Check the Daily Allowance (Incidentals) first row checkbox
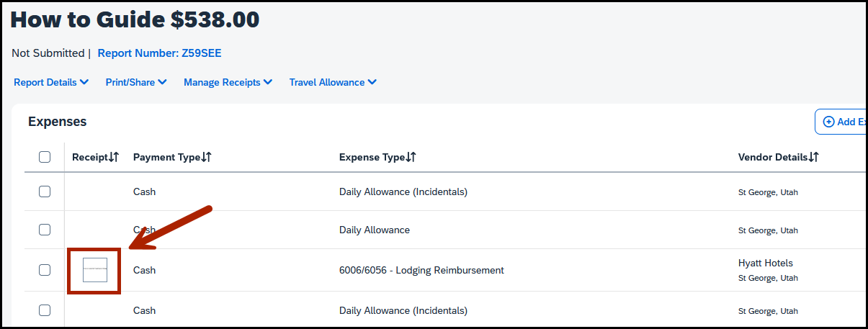This screenshot has width=868, height=329. pos(45,191)
